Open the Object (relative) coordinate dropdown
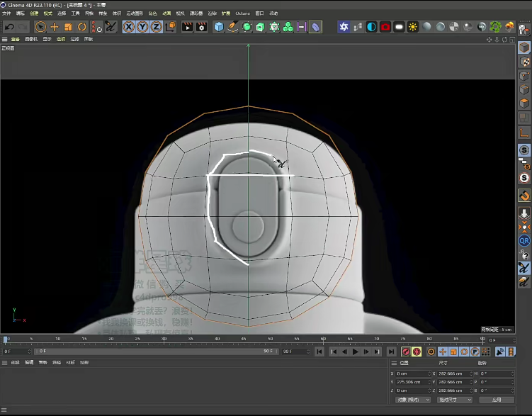 point(412,400)
